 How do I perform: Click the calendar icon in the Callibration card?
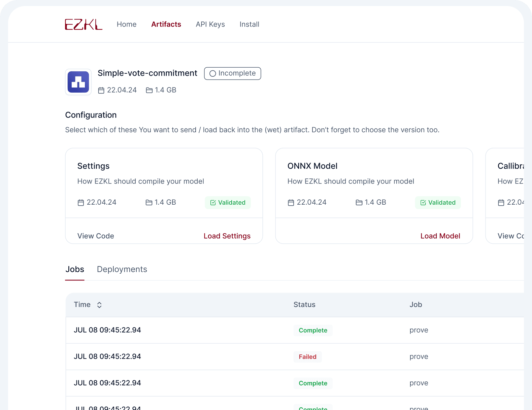pos(501,203)
